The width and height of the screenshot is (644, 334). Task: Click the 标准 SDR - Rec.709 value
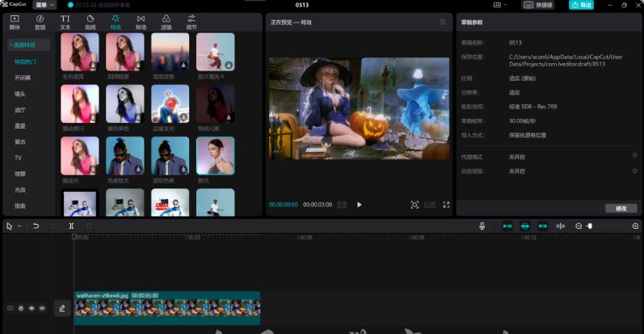click(533, 107)
